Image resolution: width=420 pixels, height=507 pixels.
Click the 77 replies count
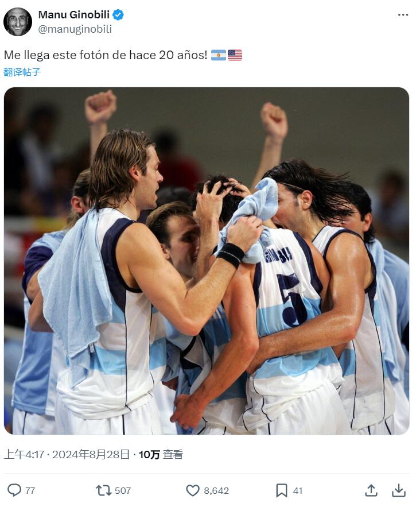(30, 490)
